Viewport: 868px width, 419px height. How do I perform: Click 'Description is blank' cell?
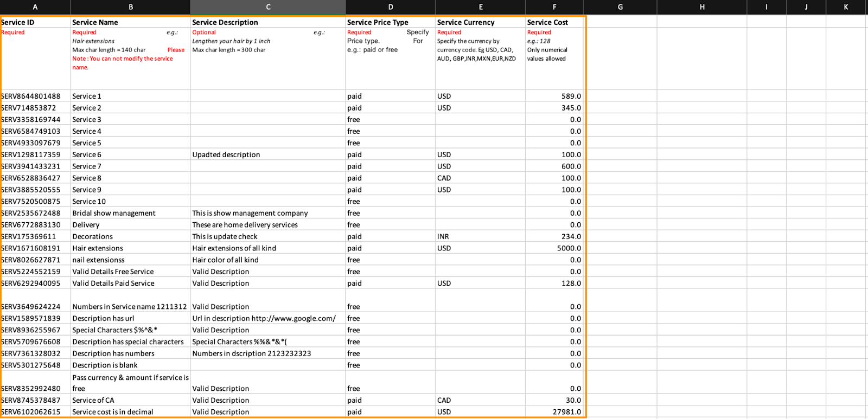[131, 365]
